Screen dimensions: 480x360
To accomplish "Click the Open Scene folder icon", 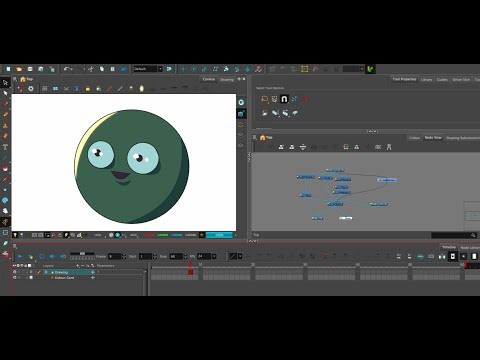I will [19, 69].
